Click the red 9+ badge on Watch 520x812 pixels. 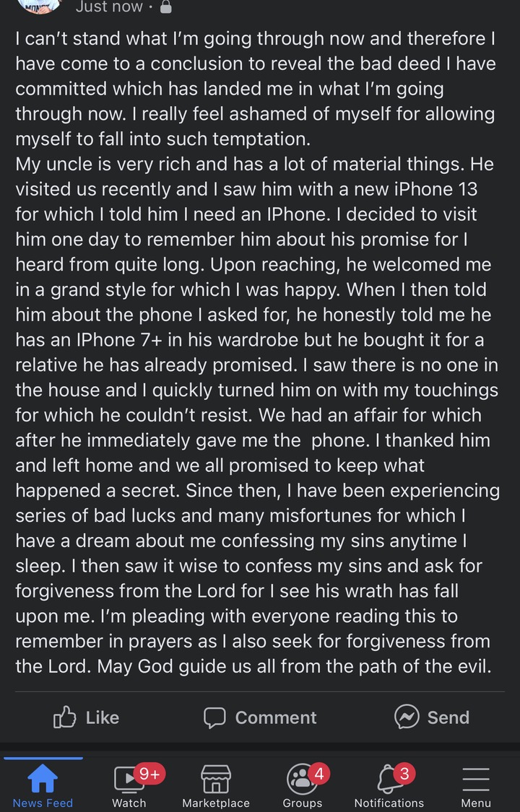pos(149,774)
